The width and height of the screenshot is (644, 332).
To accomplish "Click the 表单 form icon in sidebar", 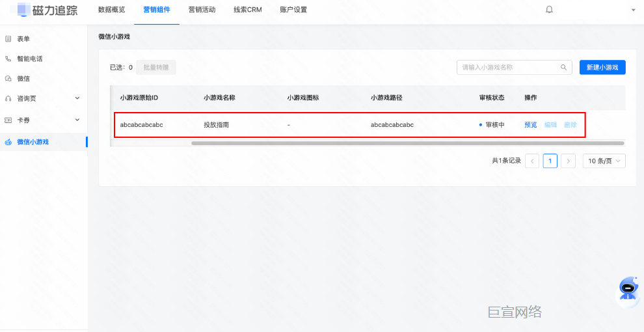I will [x=8, y=39].
